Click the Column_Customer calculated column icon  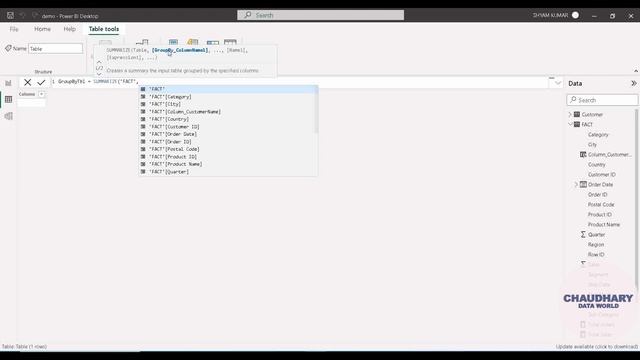pyautogui.click(x=583, y=154)
